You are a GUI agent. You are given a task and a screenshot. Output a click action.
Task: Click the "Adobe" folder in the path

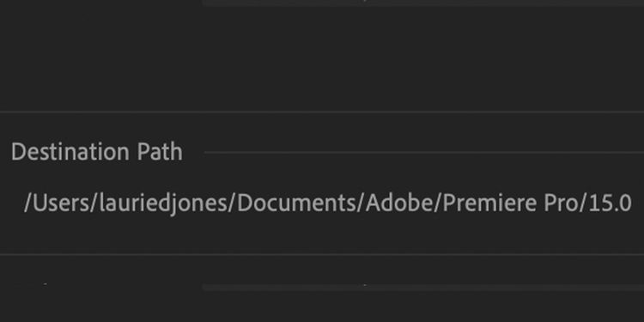tap(398, 204)
